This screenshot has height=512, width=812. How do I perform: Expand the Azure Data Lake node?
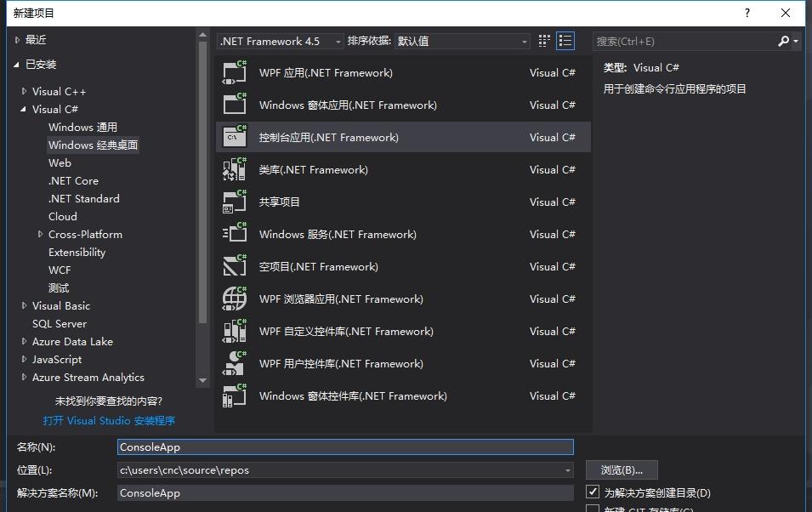point(24,342)
